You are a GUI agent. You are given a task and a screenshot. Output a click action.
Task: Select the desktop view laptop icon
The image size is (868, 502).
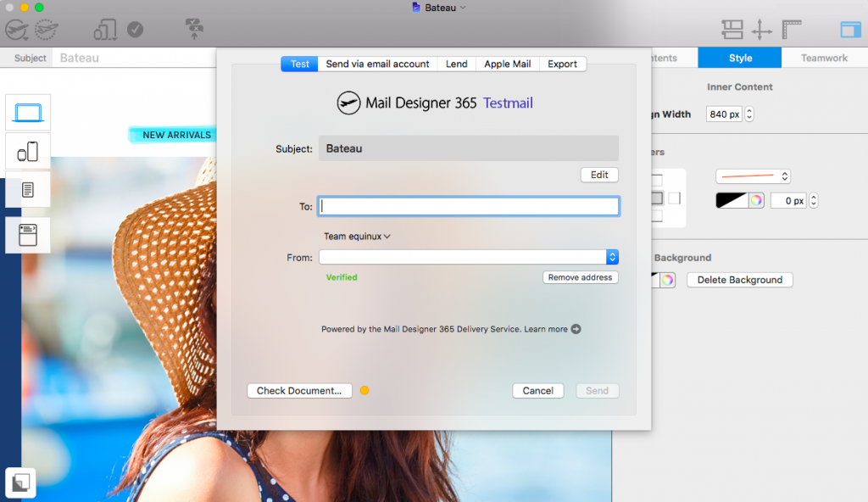coord(28,113)
